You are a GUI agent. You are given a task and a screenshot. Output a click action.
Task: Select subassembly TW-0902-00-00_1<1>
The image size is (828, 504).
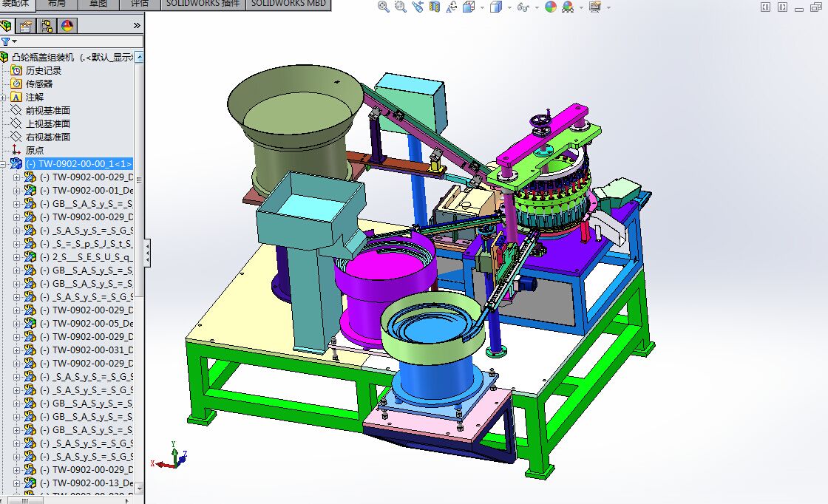78,163
